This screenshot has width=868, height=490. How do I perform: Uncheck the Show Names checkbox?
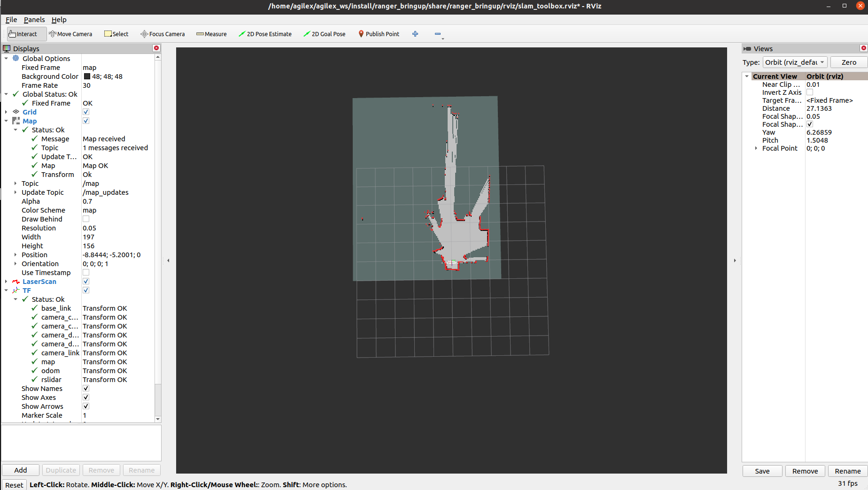point(86,389)
